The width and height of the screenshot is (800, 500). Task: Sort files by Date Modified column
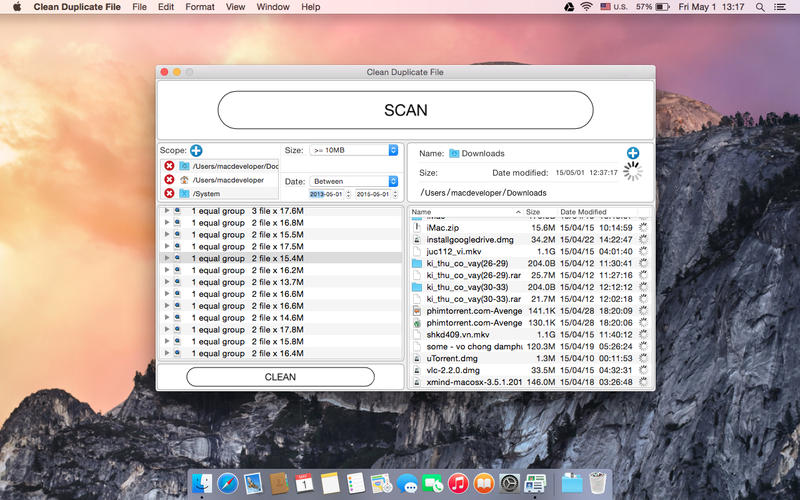[583, 212]
